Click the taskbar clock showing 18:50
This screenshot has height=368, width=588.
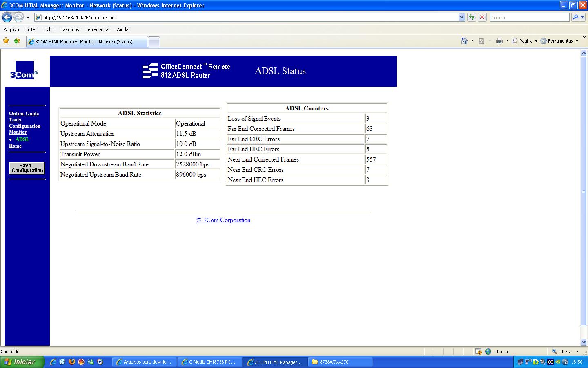[577, 362]
